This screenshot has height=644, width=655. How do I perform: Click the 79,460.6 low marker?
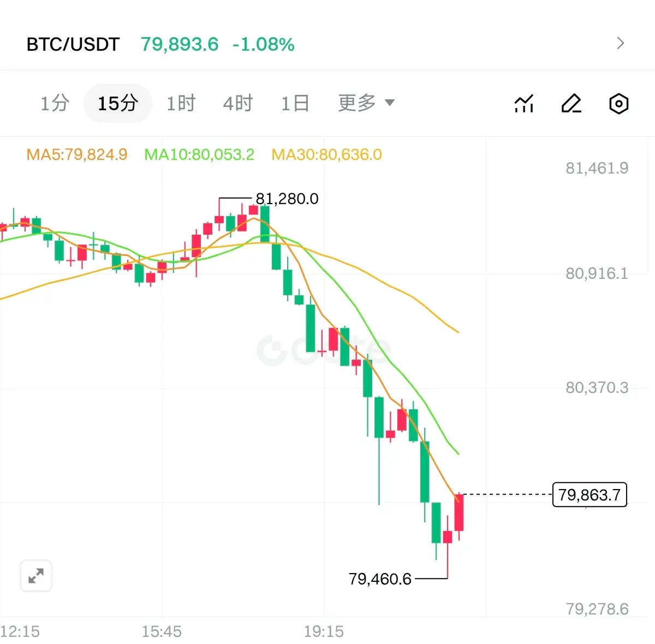click(380, 579)
